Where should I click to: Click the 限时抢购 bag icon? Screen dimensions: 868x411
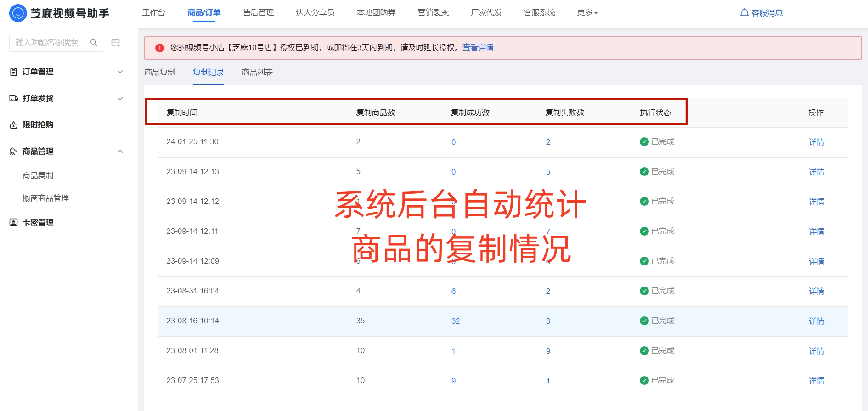(x=14, y=125)
